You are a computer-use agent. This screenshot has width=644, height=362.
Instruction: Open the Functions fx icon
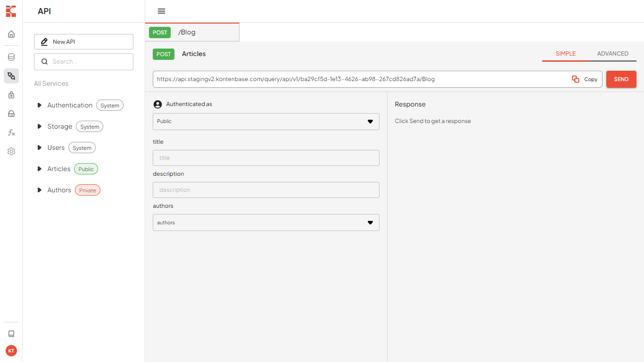point(11,132)
